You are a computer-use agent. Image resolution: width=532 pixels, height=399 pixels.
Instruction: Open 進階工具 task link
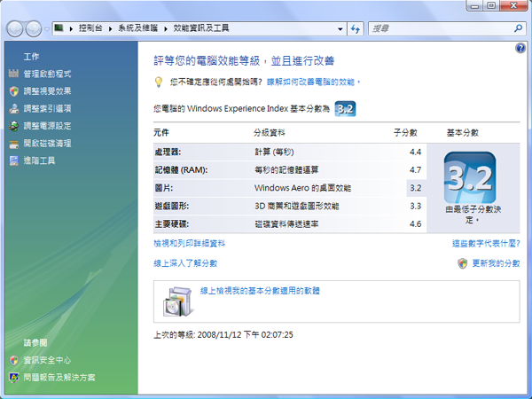pyautogui.click(x=39, y=160)
